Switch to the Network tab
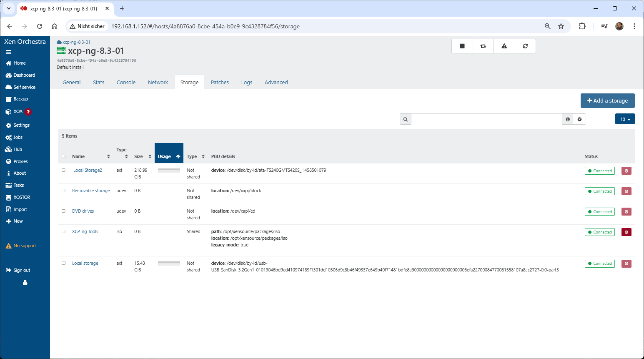Image resolution: width=644 pixels, height=359 pixels. click(158, 83)
